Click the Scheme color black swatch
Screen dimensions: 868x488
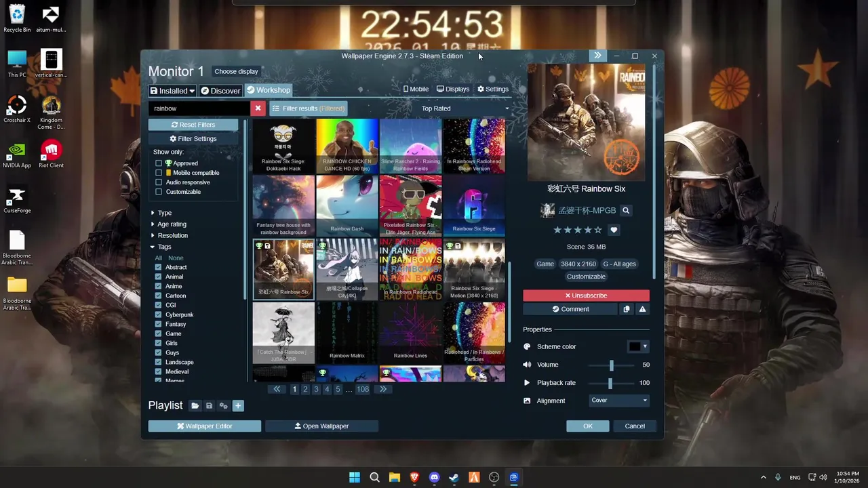click(634, 346)
